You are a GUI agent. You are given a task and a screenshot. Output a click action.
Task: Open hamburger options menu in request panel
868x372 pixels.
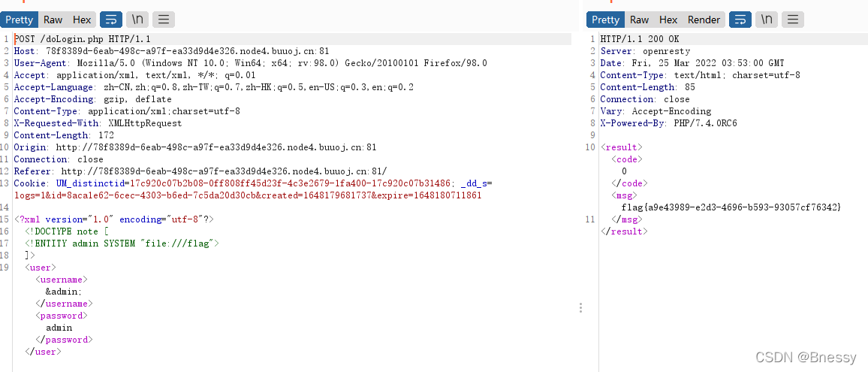point(163,20)
